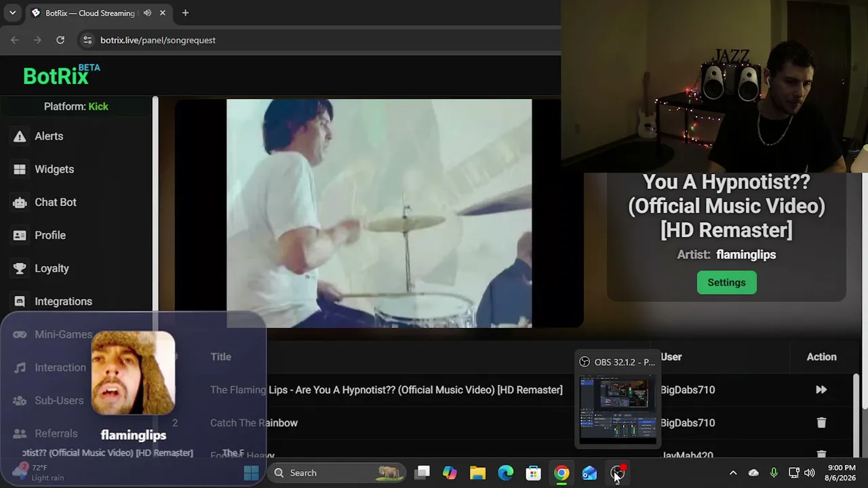Open Microsoft Edge from the taskbar

[x=506, y=473]
